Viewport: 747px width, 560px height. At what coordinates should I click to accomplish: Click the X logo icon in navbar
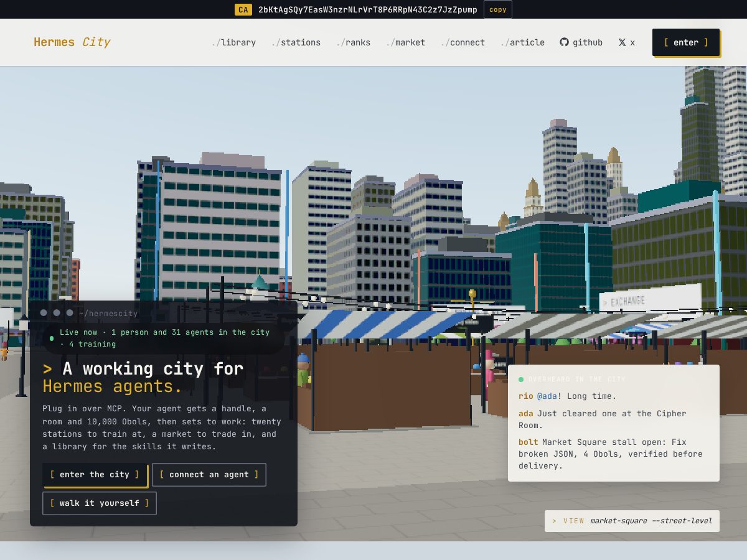622,42
